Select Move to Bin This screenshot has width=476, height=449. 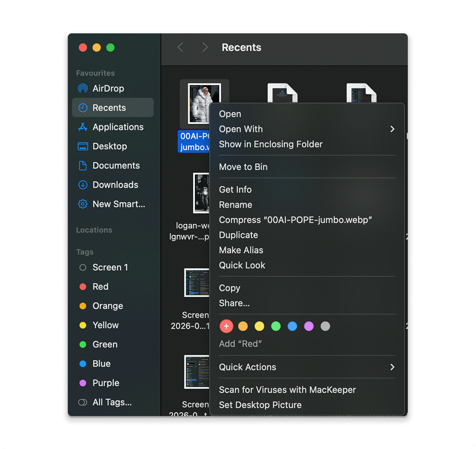click(x=243, y=167)
